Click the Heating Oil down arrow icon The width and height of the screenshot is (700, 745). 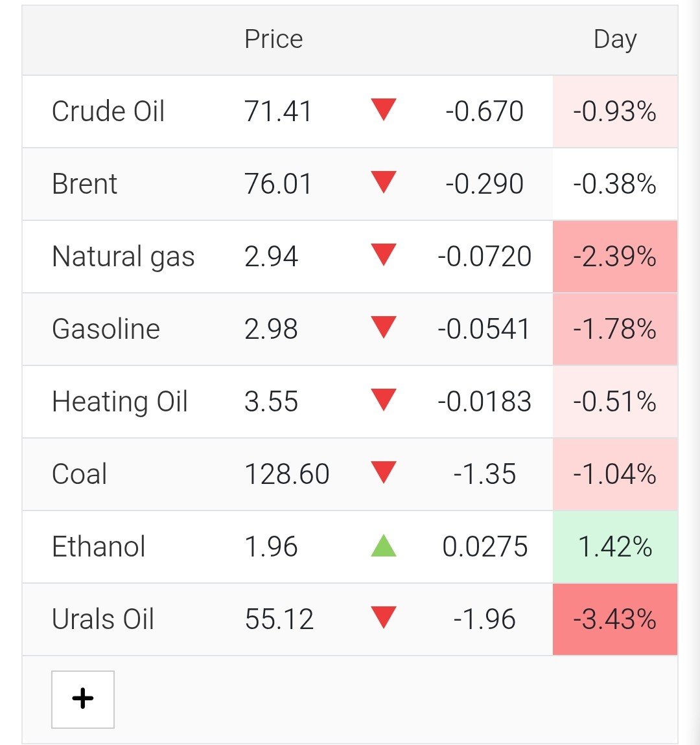click(384, 400)
